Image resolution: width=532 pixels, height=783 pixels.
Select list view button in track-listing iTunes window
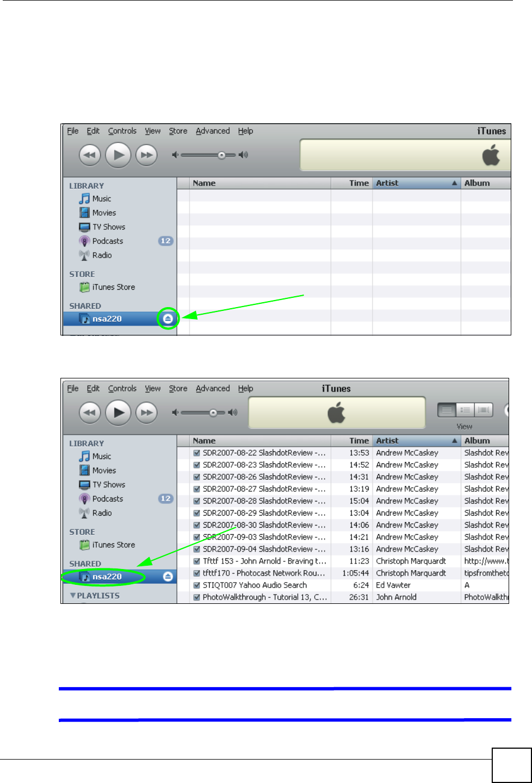coord(447,410)
